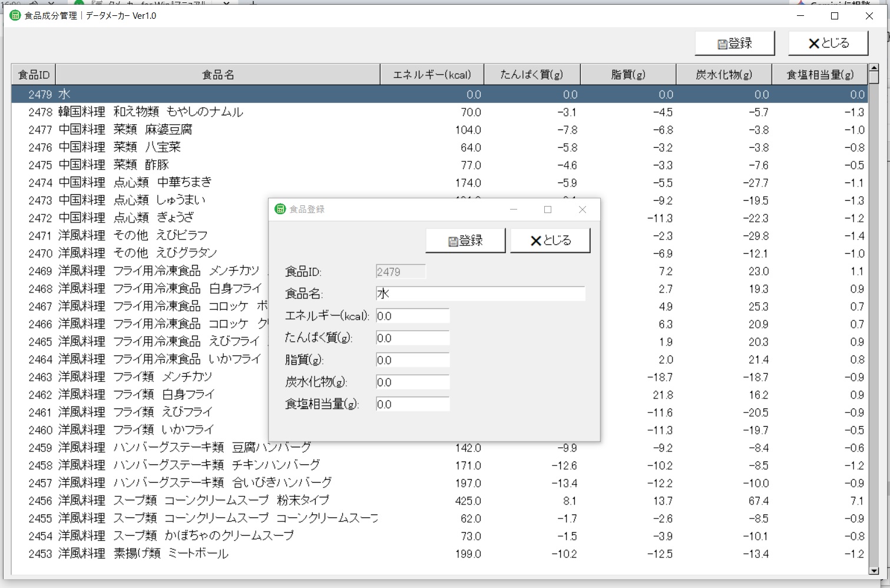Click the 食塩相当量(g) column header

820,75
